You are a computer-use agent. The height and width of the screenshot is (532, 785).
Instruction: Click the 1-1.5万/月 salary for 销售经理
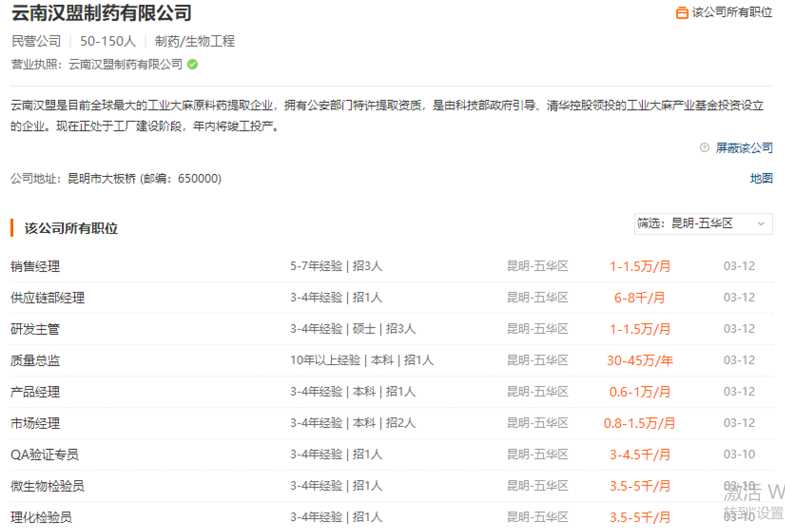[x=640, y=266]
